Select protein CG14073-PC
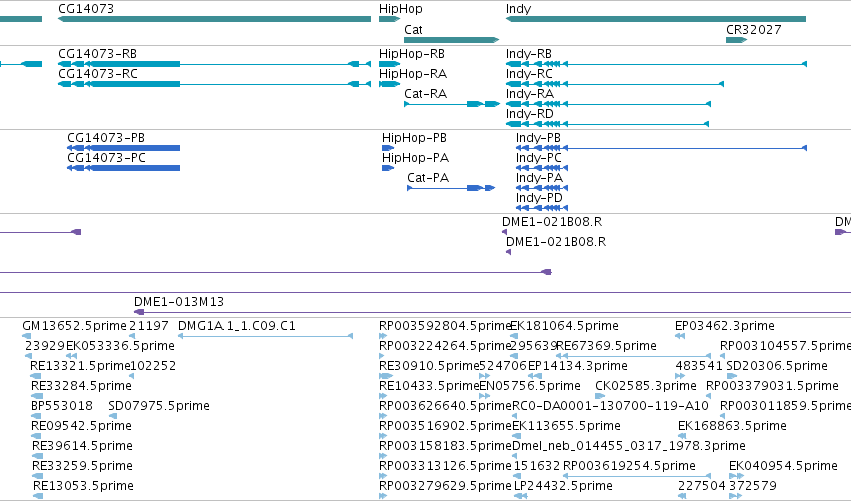Image resolution: width=851 pixels, height=501 pixels. click(x=123, y=168)
